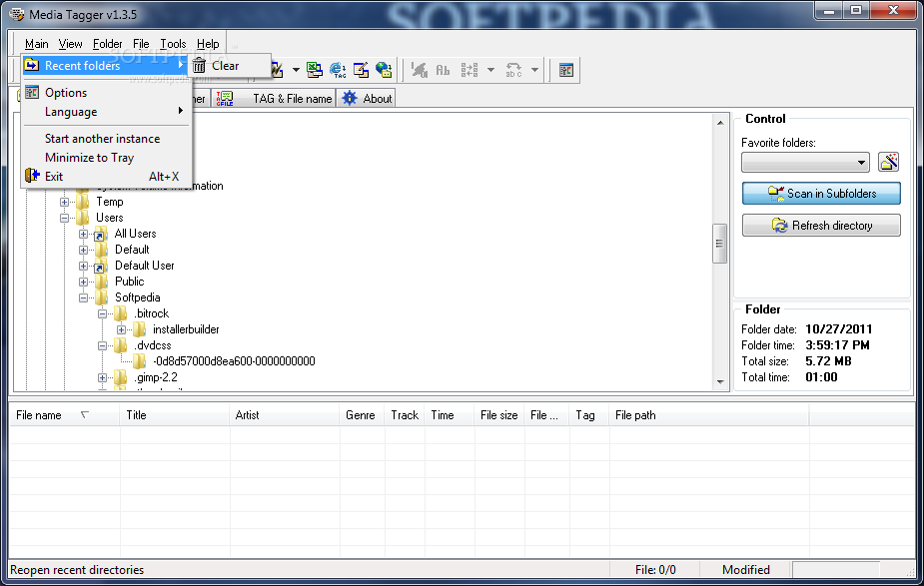This screenshot has width=924, height=586.
Task: Sort by File name column header
Action: coord(64,415)
